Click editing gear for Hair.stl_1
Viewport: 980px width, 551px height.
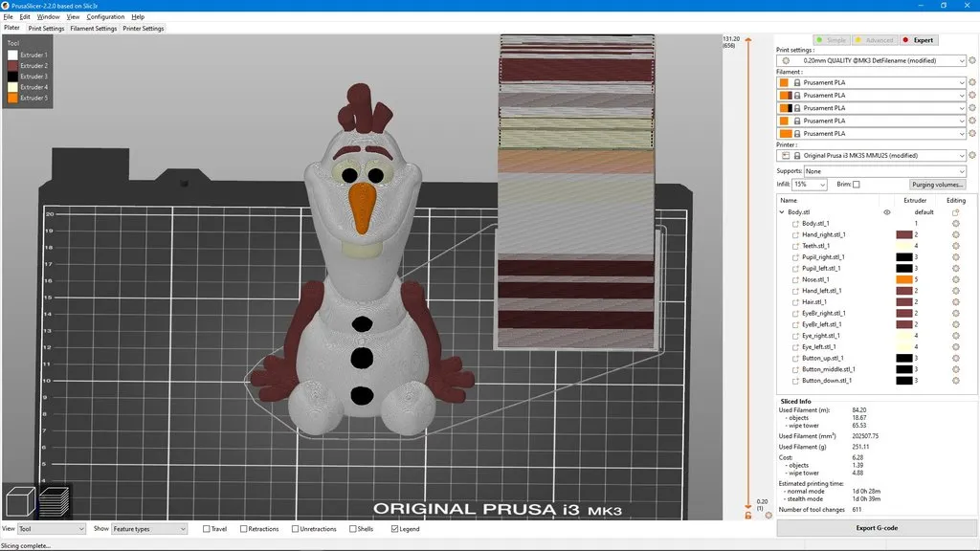coord(956,302)
